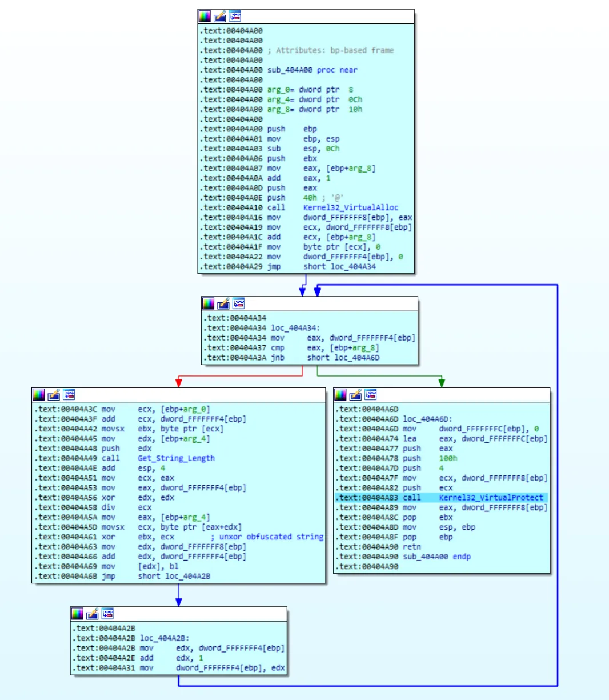Click the Get_String_Length function name
Viewport: 609px width, 700px height.
pos(177,458)
